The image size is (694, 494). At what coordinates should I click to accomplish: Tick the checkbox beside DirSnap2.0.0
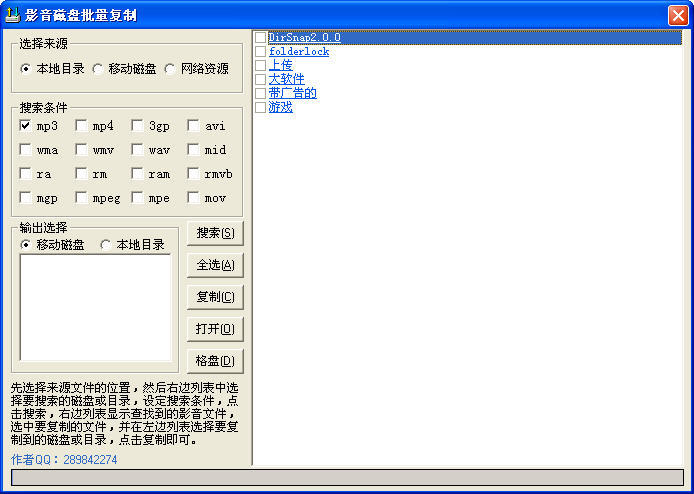(261, 38)
